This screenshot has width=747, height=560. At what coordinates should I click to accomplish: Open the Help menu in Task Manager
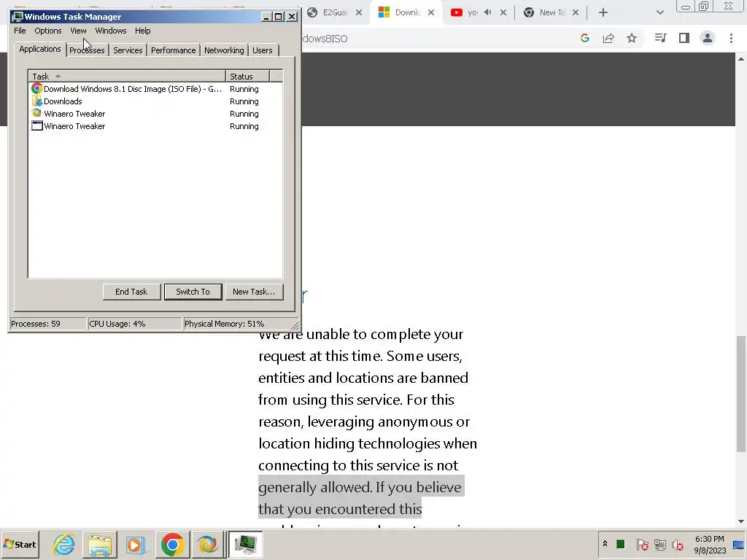click(x=142, y=31)
